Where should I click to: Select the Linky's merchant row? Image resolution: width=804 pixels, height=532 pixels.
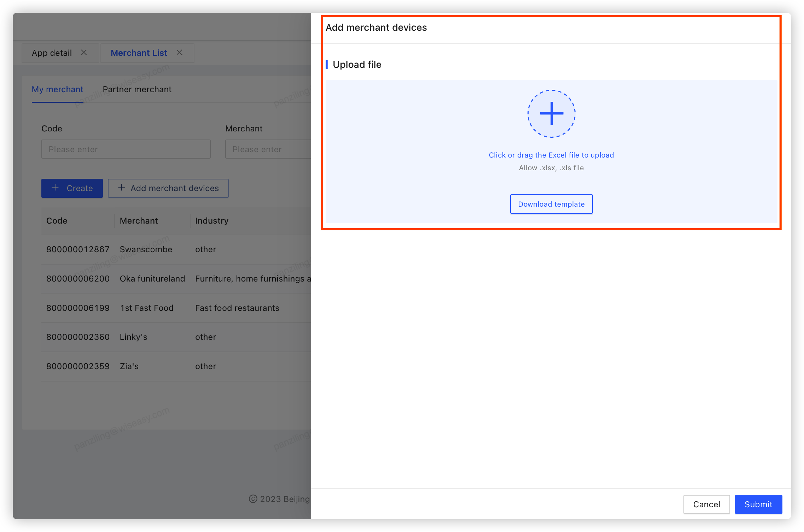click(x=134, y=337)
